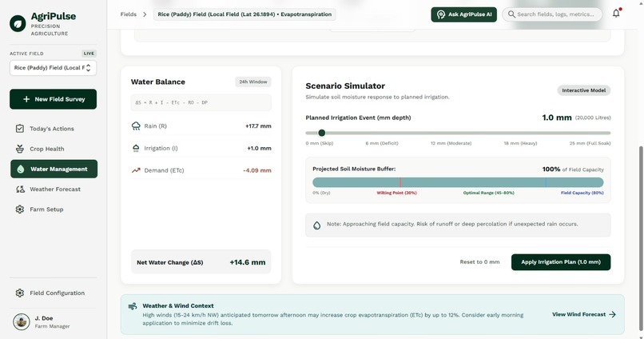The height and width of the screenshot is (339, 644).
Task: Open the Today's Actions checklist icon
Action: (20, 129)
